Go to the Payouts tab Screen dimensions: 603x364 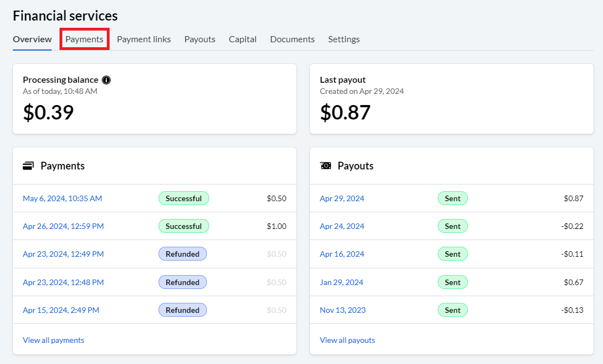pyautogui.click(x=200, y=39)
